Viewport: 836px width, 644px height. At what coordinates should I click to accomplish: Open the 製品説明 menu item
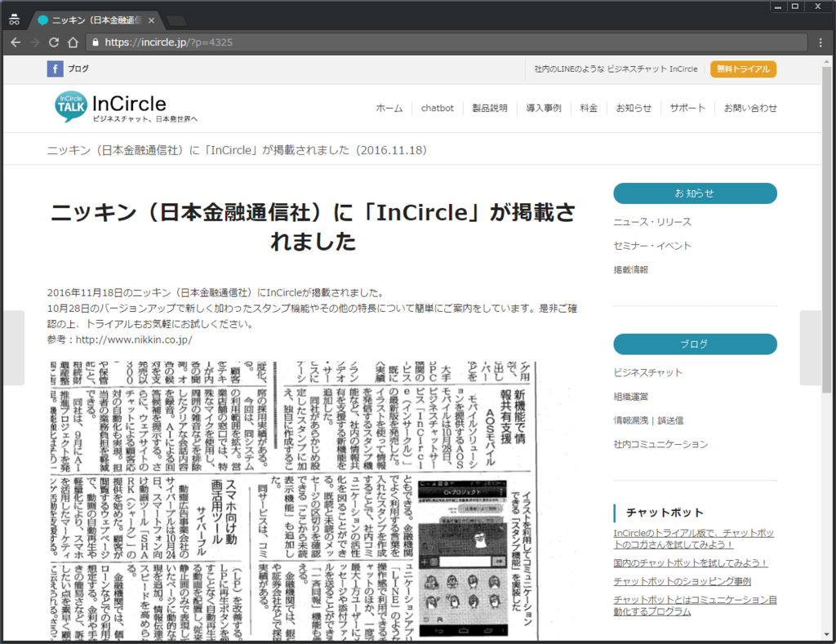(x=490, y=109)
